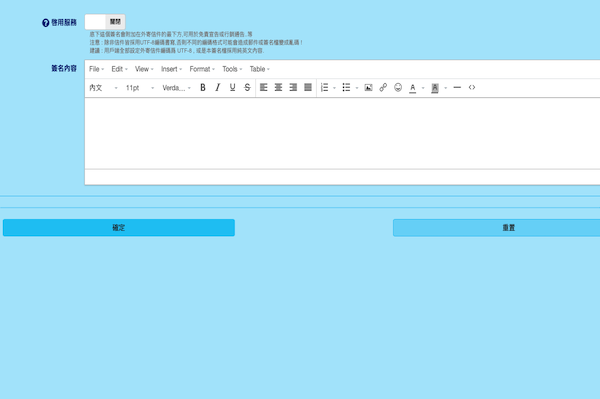Open the Verdana font family dropdown
Screen dimensions: 600x399
pyautogui.click(x=176, y=88)
